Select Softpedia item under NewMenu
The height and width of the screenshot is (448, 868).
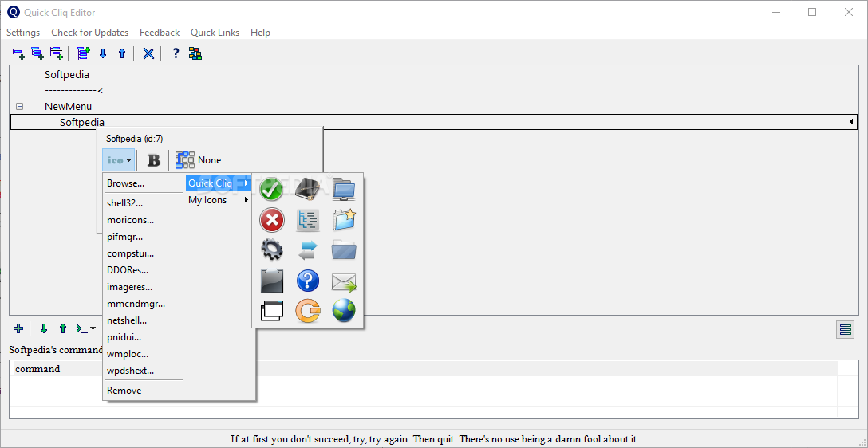82,122
